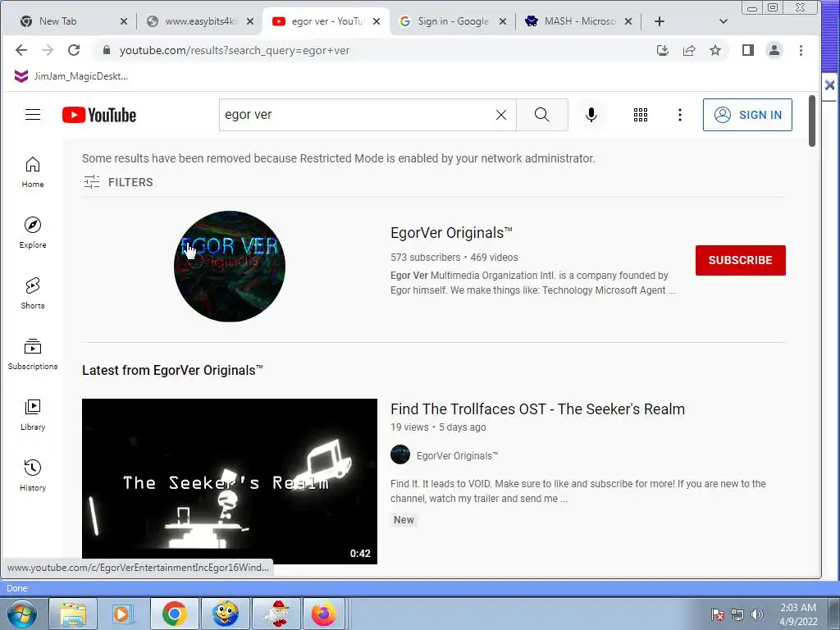Image resolution: width=840 pixels, height=630 pixels.
Task: Open the Chrome profile avatar
Action: (774, 50)
